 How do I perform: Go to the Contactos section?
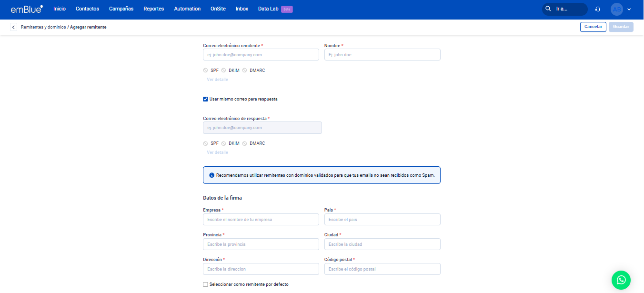87,9
